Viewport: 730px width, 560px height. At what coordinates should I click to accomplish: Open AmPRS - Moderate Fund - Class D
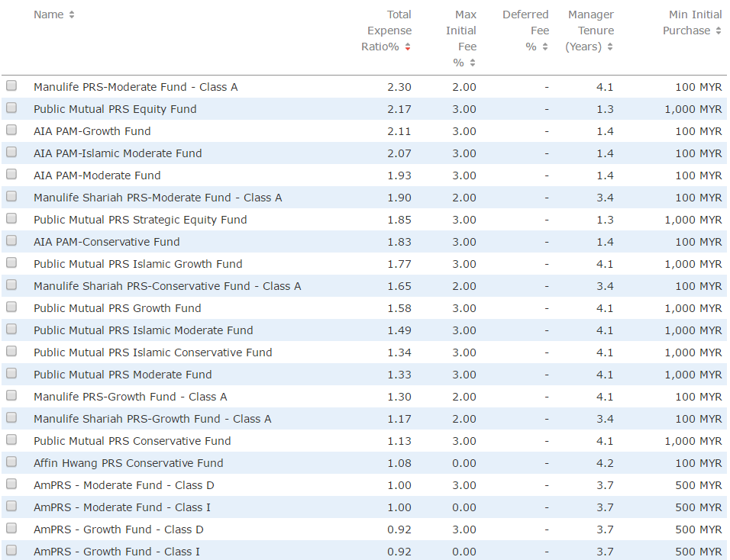pos(124,485)
